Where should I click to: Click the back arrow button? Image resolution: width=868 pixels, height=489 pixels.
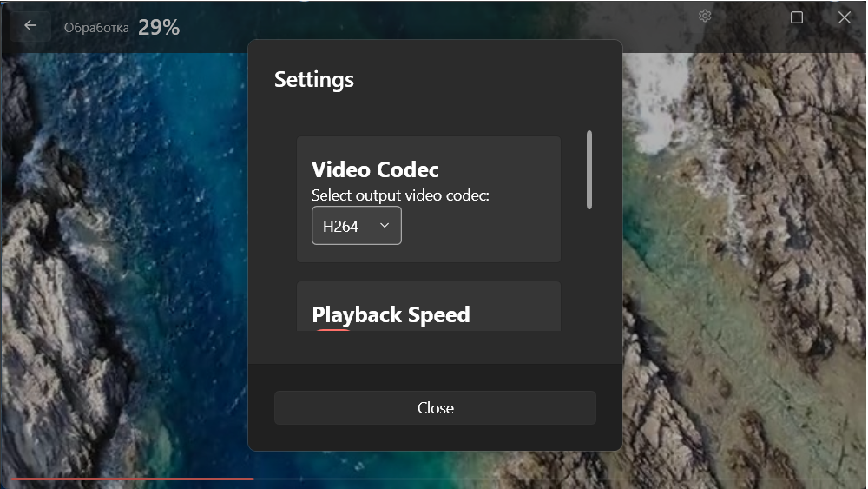point(30,25)
